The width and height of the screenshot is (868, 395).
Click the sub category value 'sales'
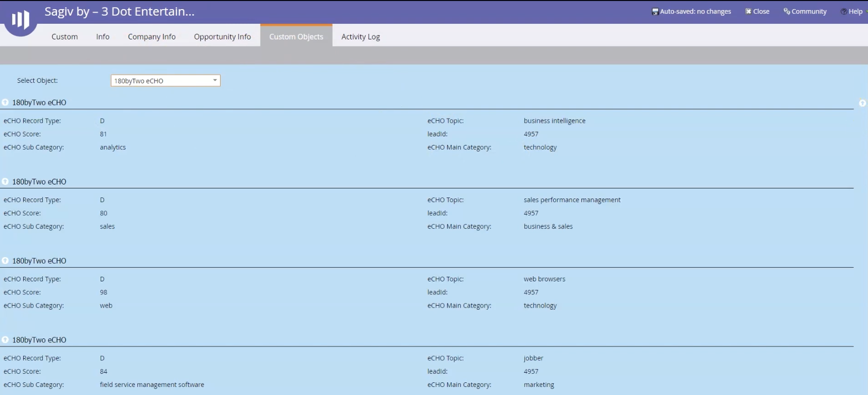pyautogui.click(x=107, y=226)
